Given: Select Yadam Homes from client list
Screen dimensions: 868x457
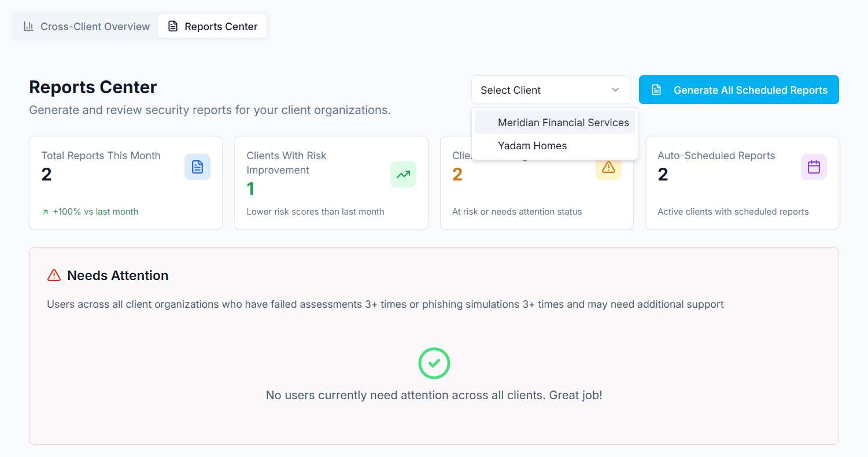Looking at the screenshot, I should (532, 146).
